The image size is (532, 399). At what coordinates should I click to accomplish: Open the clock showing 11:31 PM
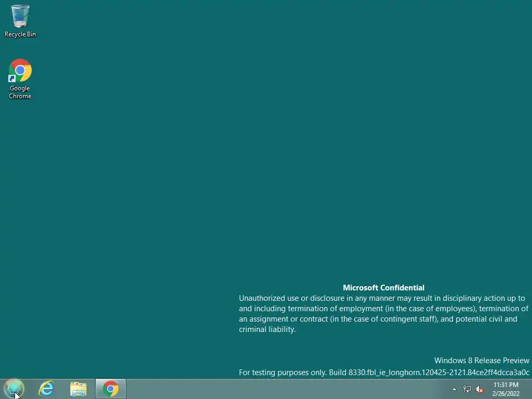[506, 385]
